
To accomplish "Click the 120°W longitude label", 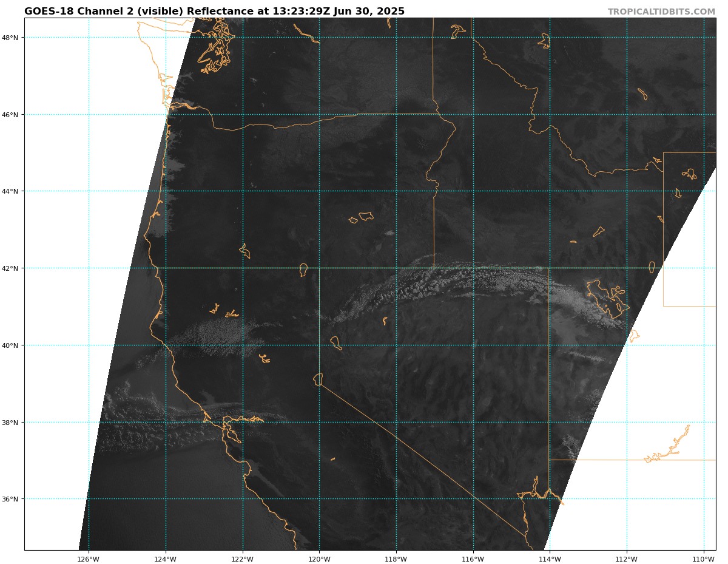I will (319, 559).
